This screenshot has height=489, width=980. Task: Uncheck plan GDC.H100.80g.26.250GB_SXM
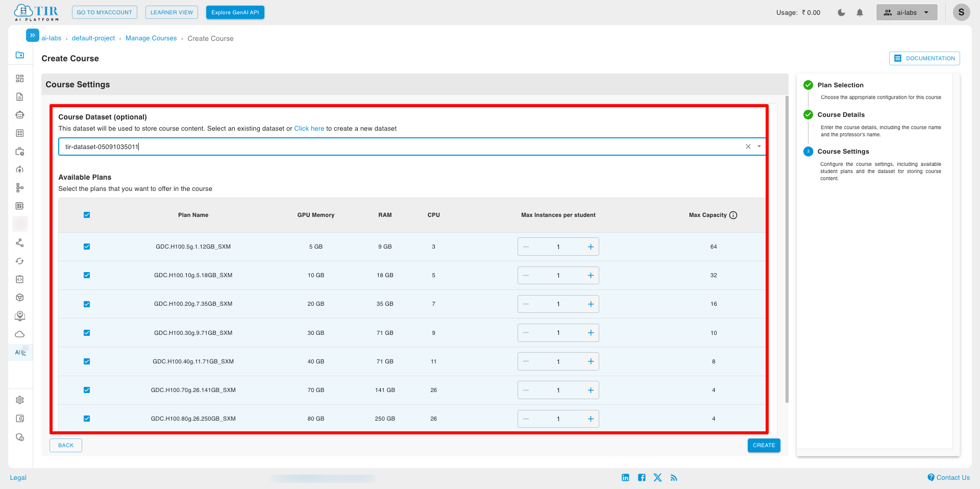[x=87, y=419]
